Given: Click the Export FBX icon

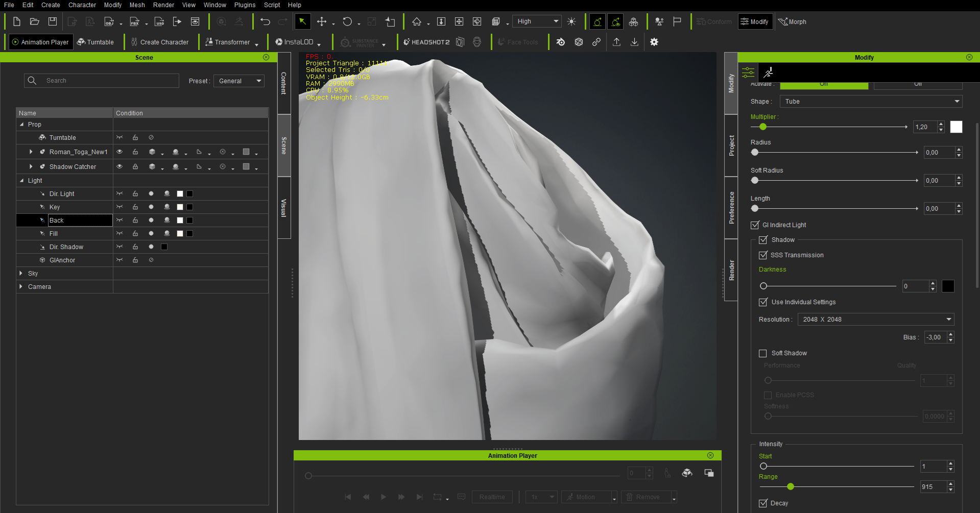Looking at the screenshot, I should click(x=135, y=21).
